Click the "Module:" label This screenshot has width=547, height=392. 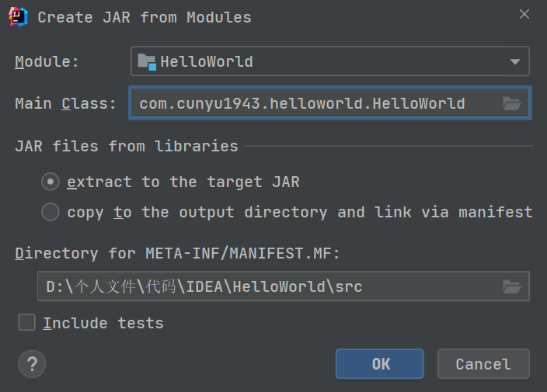click(47, 62)
